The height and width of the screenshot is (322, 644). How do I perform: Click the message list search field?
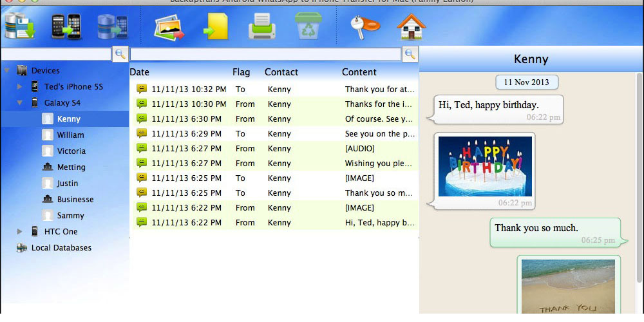tap(265, 54)
